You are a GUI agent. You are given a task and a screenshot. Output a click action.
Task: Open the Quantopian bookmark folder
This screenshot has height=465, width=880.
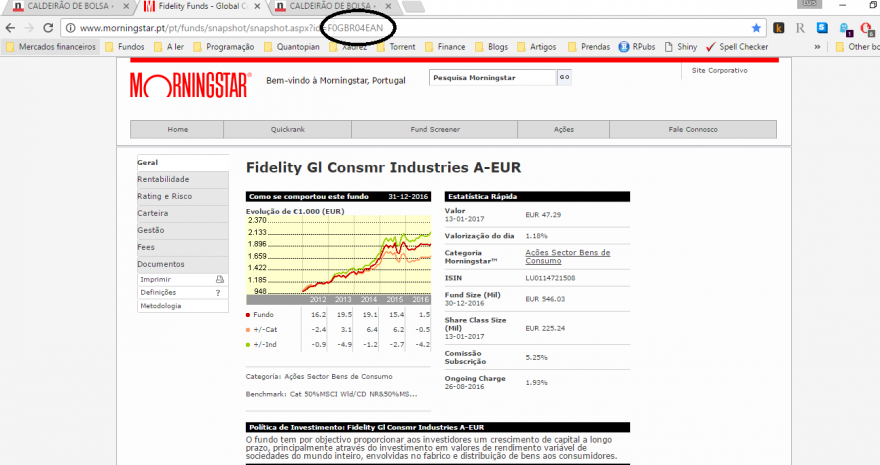click(x=292, y=47)
